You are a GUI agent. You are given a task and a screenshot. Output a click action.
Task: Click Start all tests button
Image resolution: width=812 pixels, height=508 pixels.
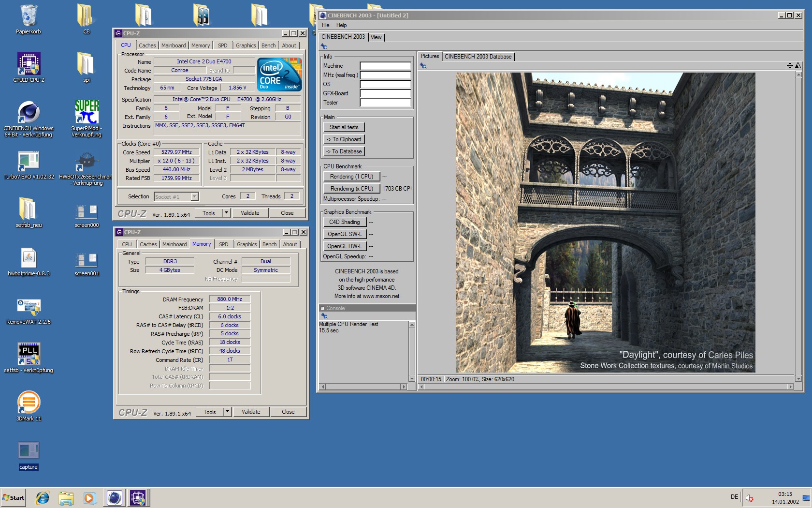tap(344, 127)
